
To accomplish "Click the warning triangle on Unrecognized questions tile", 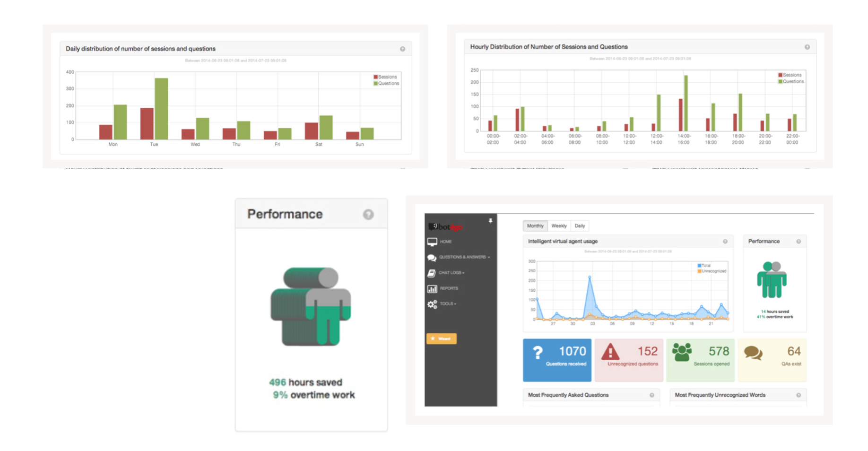I will click(x=610, y=352).
